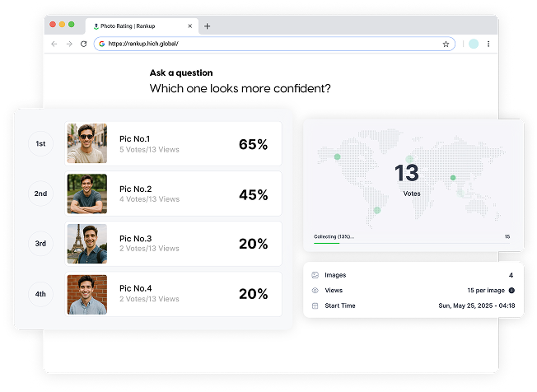Open Pic No.2 crossed-arms photo thumbnail
Image resolution: width=537 pixels, height=392 pixels.
(87, 194)
